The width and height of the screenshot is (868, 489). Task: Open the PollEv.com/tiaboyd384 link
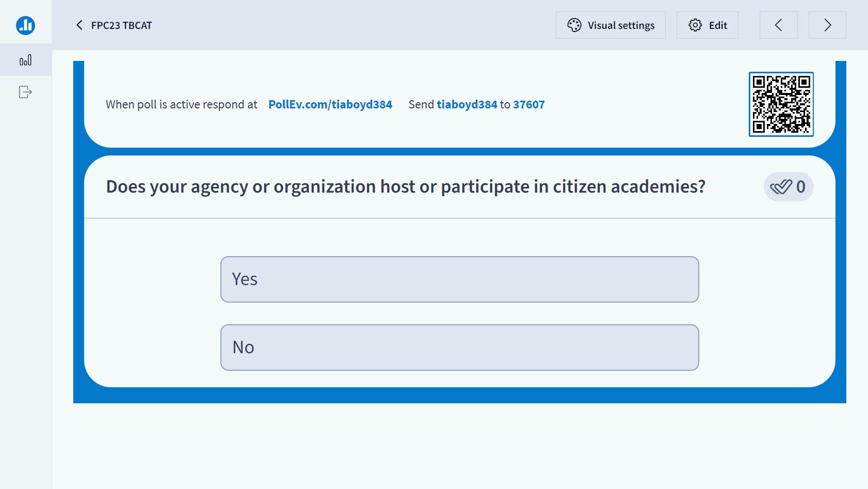(x=330, y=104)
